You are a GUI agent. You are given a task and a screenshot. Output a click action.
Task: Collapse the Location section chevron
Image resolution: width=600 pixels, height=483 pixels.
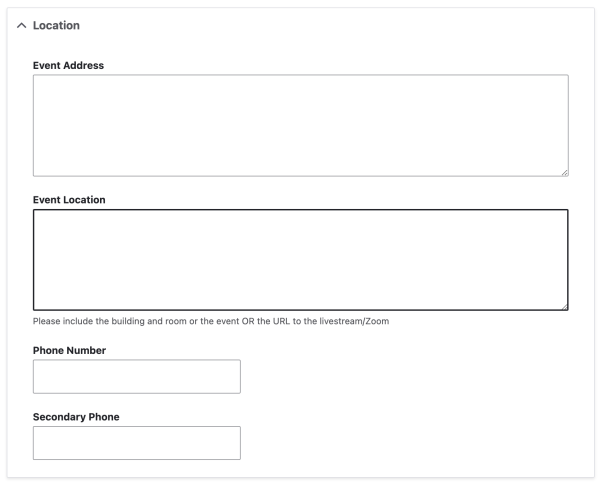pyautogui.click(x=21, y=26)
